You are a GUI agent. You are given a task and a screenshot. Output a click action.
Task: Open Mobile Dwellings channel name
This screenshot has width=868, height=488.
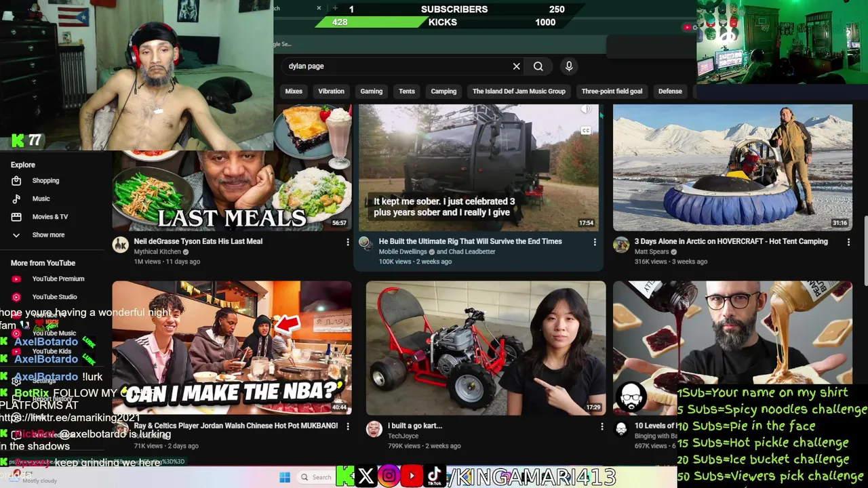coord(403,251)
